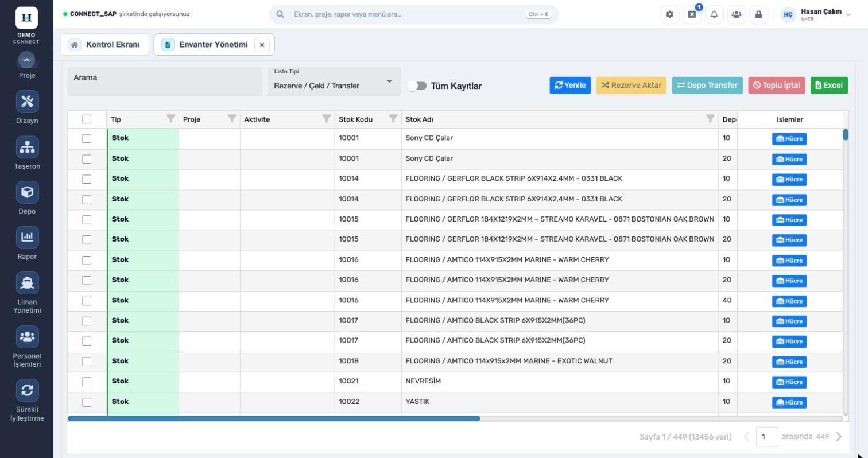Open Personel İşlemleri sidebar icon
868x458 pixels.
pyautogui.click(x=27, y=337)
